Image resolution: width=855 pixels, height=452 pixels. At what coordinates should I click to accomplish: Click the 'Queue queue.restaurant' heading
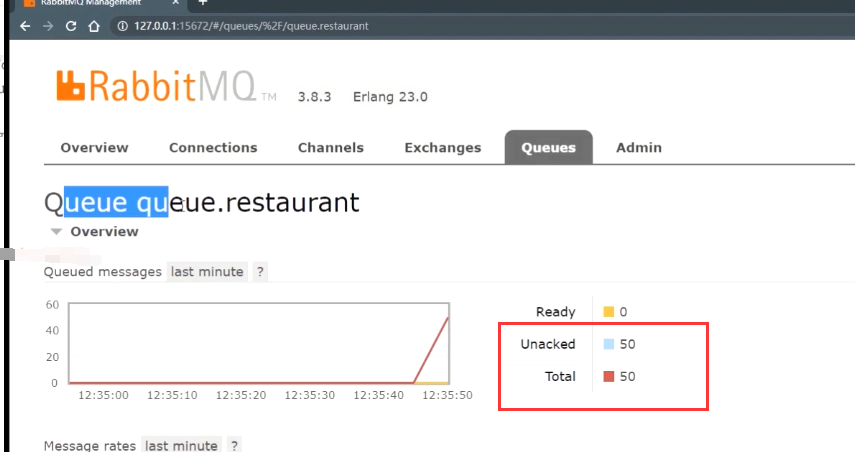pos(202,203)
